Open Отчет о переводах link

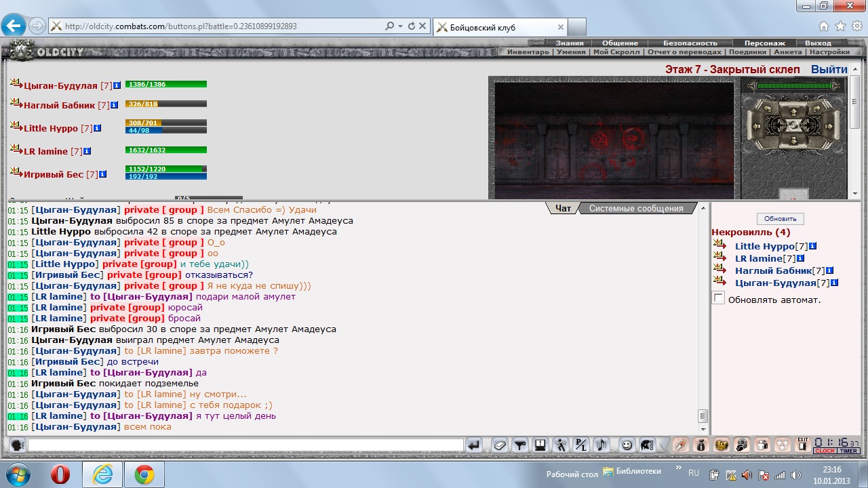pyautogui.click(x=684, y=52)
